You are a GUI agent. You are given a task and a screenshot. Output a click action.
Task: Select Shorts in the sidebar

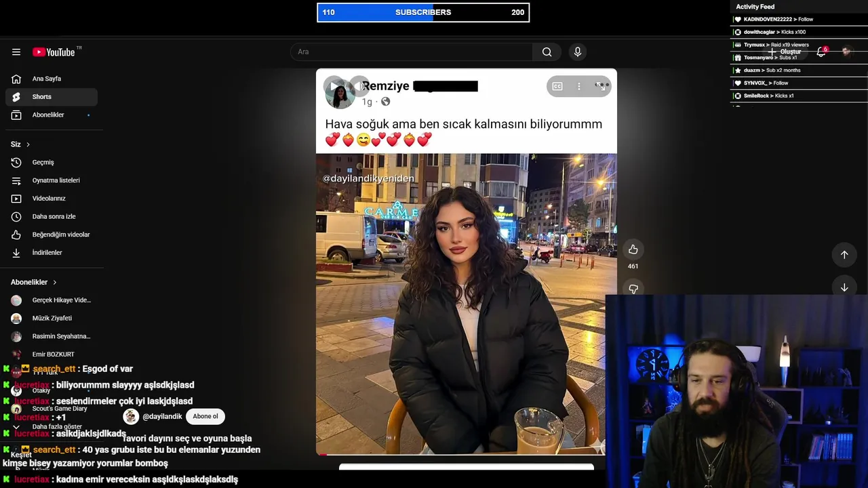52,97
